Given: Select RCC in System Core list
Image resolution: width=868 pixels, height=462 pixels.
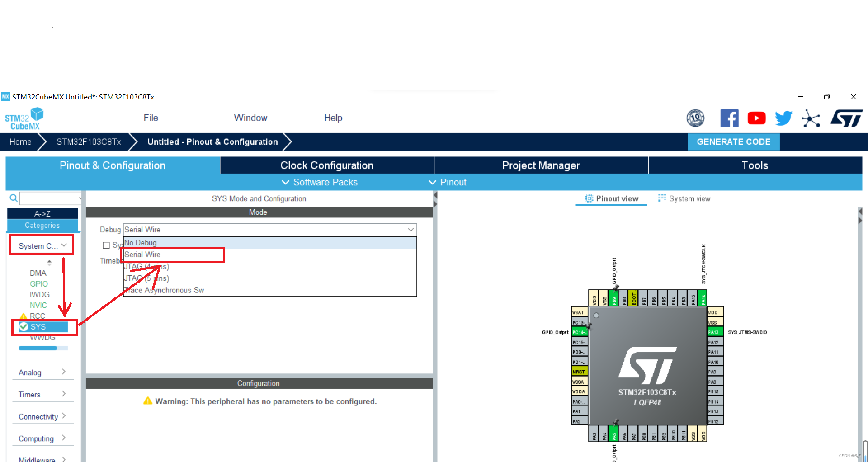Looking at the screenshot, I should (38, 316).
